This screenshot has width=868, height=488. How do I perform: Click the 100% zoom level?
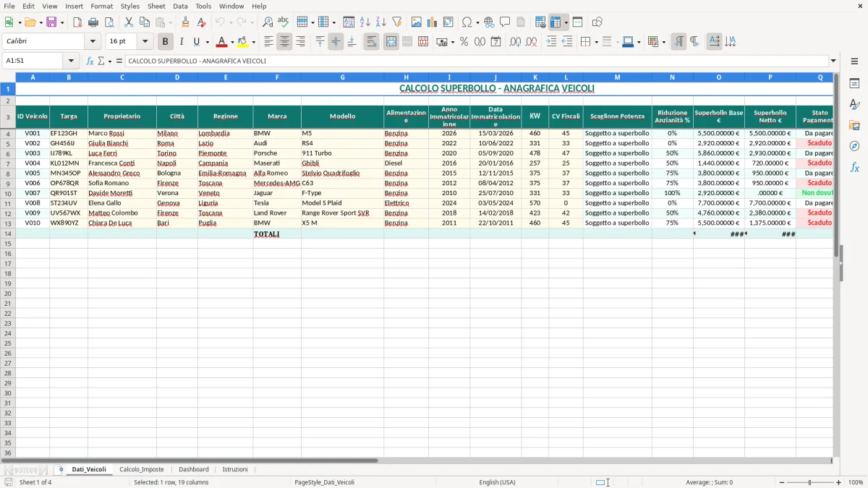tap(856, 482)
